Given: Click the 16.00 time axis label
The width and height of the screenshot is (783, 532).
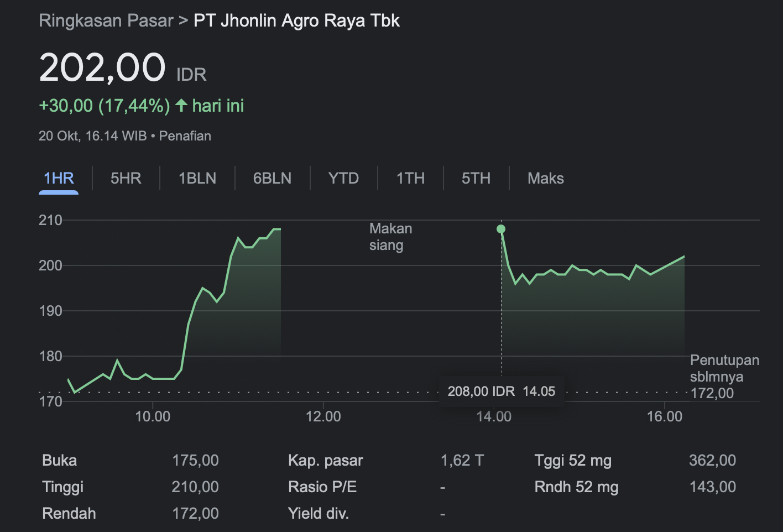Looking at the screenshot, I should (664, 416).
